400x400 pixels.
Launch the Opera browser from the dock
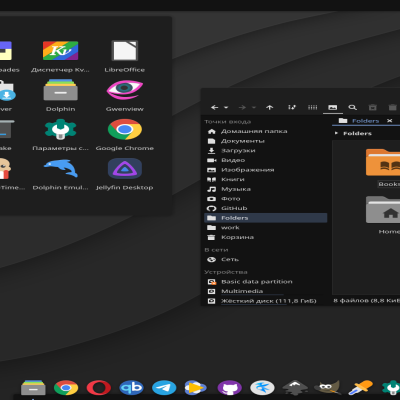[99, 388]
